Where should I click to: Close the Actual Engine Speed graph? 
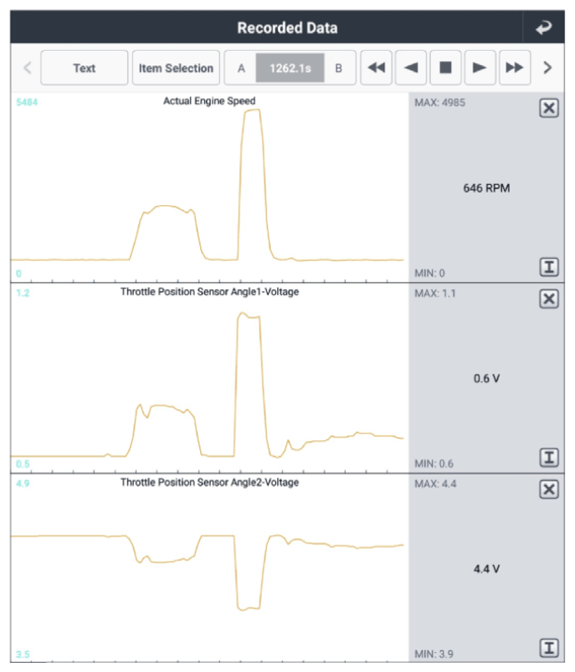pos(549,108)
